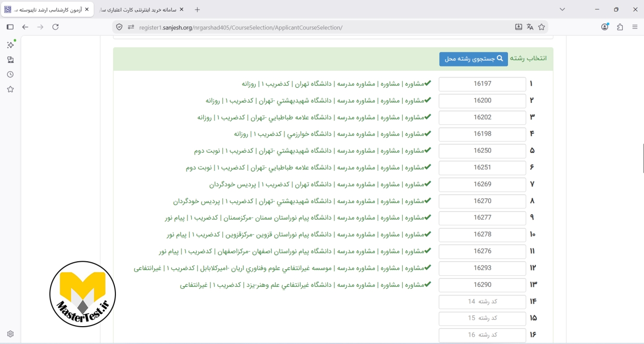Viewport: 644px width, 344px height.
Task: Click the جستجوی رشته محل search button
Action: (473, 59)
